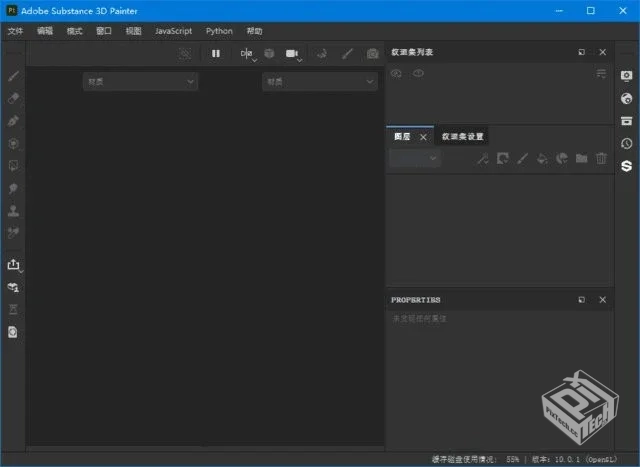Add a fill layer with bucket icon
The image size is (640, 467).
tap(542, 158)
